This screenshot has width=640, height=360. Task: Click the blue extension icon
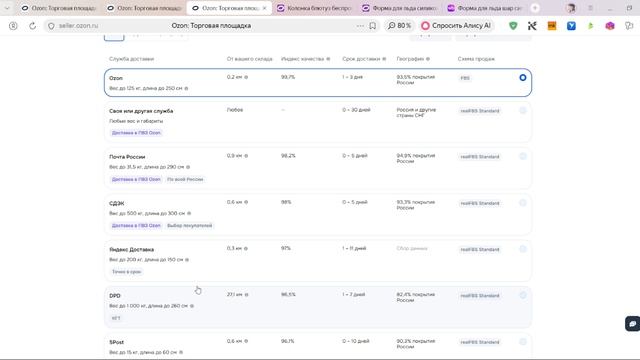tap(571, 26)
